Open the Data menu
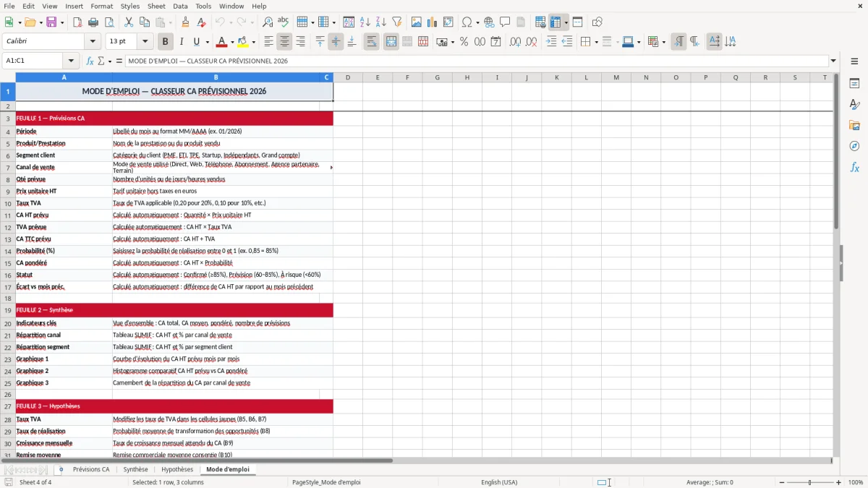 coord(181,6)
